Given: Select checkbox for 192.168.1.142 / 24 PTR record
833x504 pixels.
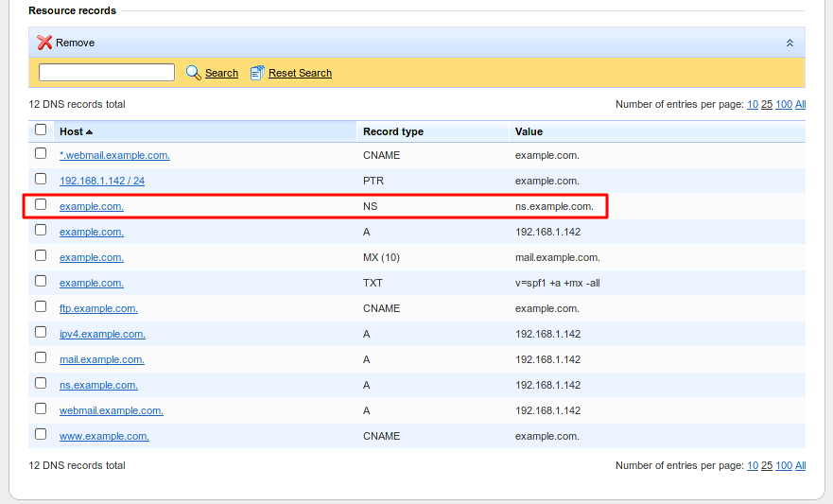Looking at the screenshot, I should [41, 179].
